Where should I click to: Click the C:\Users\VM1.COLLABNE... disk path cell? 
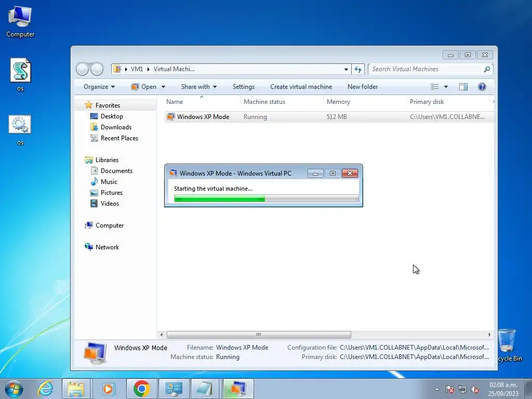(x=447, y=117)
